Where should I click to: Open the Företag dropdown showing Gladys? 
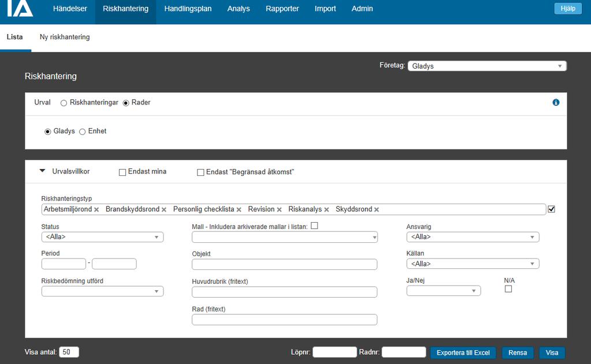[x=487, y=66]
